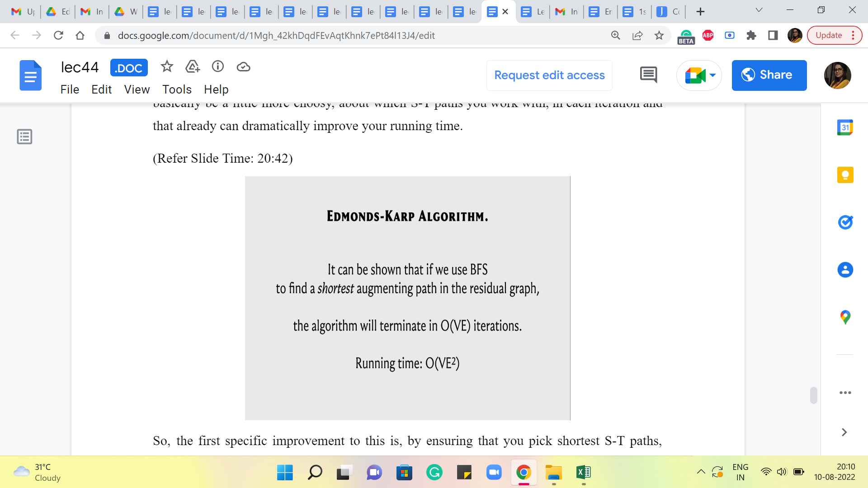The width and height of the screenshot is (868, 488).
Task: Star the lec44 document
Action: click(x=167, y=67)
